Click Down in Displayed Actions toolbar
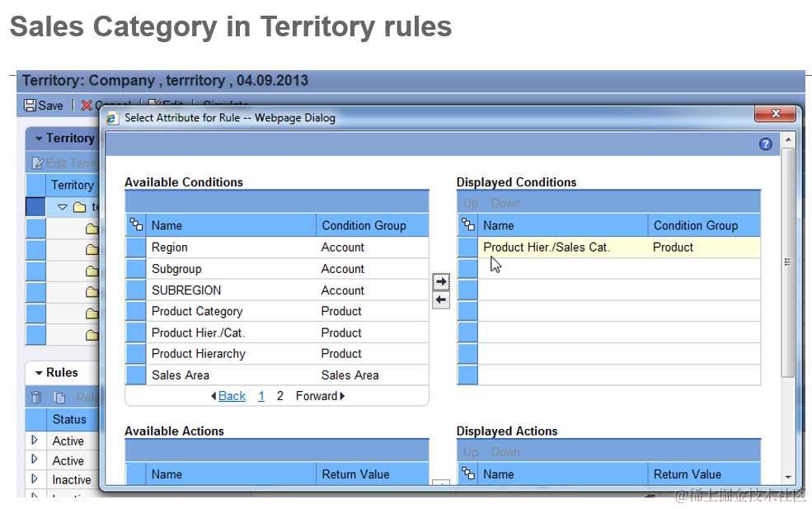The image size is (812, 509). tap(505, 452)
